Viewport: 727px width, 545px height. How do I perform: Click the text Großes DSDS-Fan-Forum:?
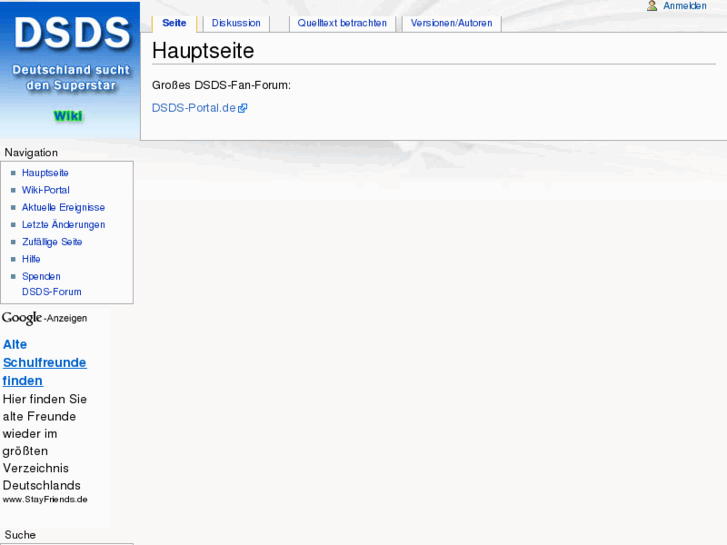(221, 85)
